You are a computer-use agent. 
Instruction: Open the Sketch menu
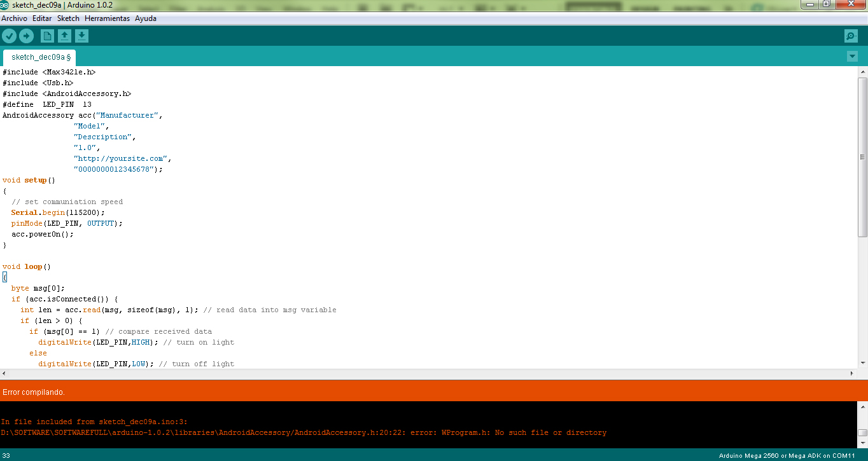click(x=67, y=18)
